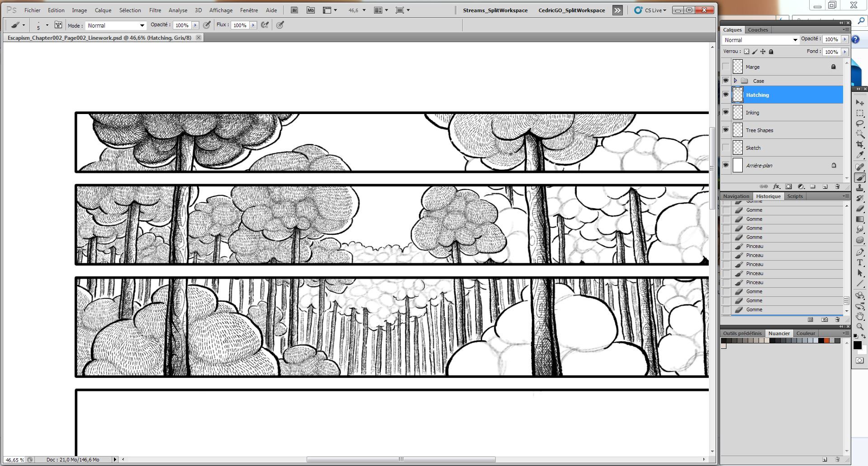Switch to the Couches tab
This screenshot has width=868, height=466.
758,30
